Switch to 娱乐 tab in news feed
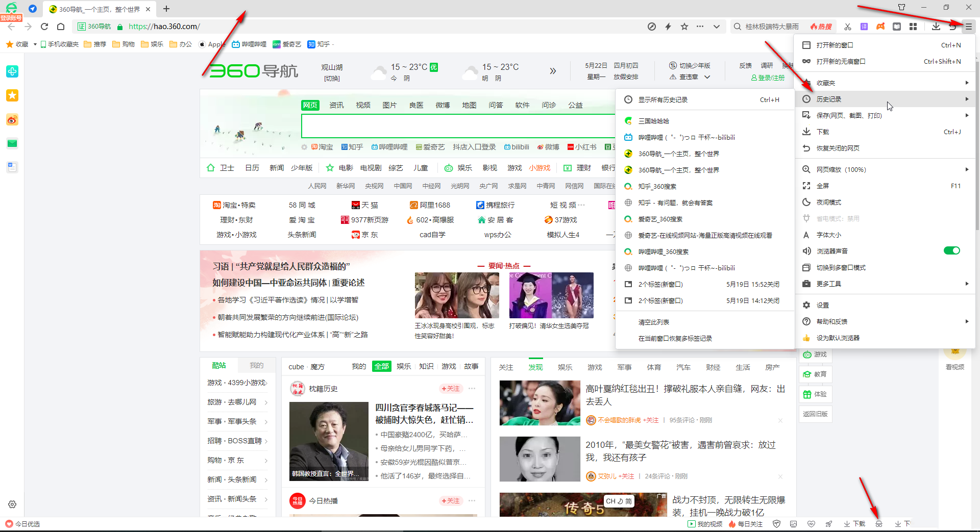980x532 pixels. [565, 367]
